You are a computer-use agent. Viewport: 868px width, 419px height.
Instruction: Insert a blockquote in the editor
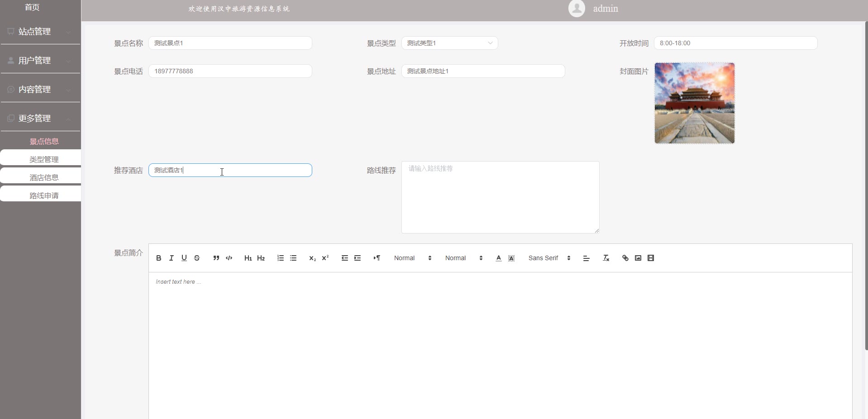click(x=216, y=258)
